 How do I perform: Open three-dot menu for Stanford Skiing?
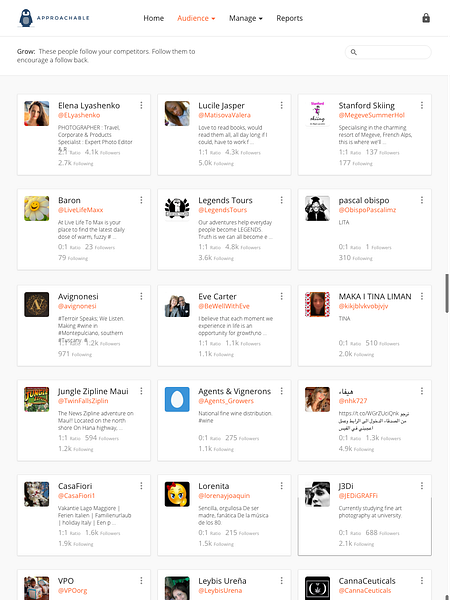click(x=422, y=105)
